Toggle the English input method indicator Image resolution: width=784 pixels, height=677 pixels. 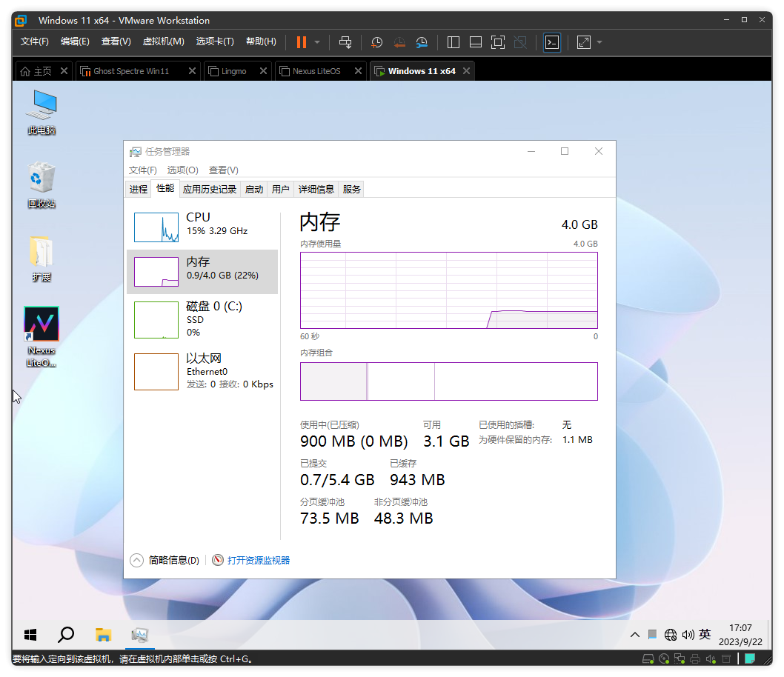click(x=705, y=635)
